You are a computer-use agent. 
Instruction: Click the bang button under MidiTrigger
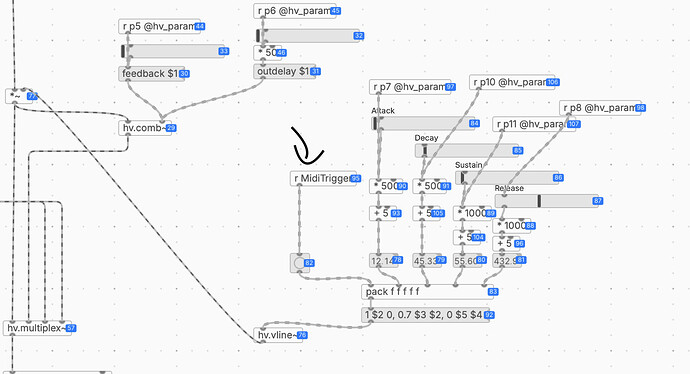click(x=300, y=263)
